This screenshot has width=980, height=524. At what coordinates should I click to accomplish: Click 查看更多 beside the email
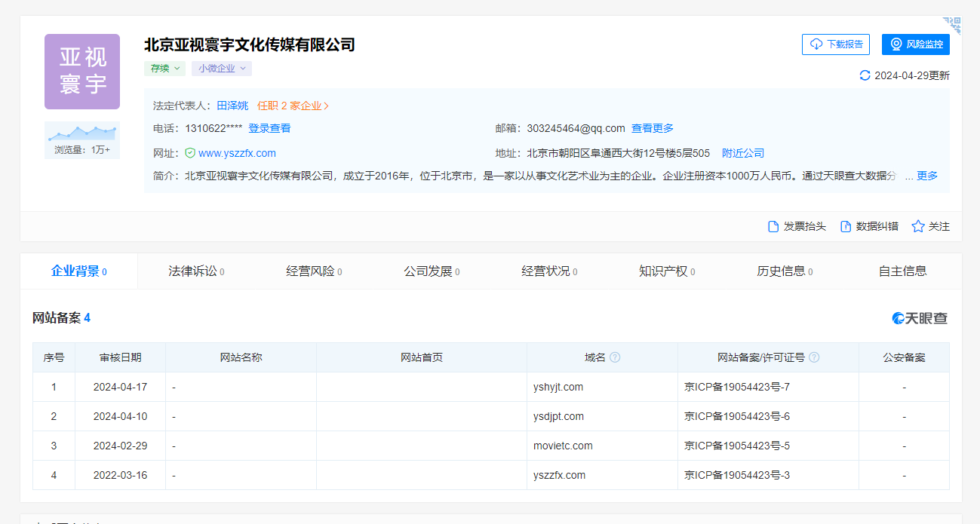(x=653, y=128)
